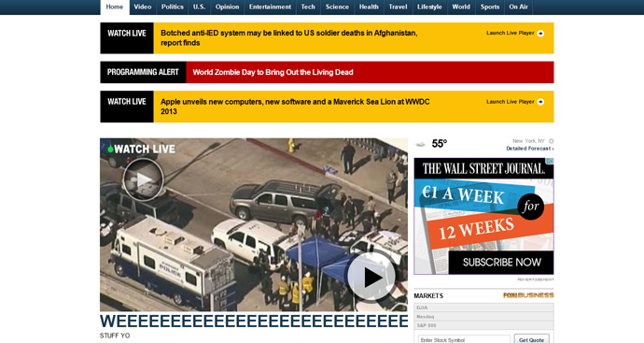Click the SUBSCRIBE NOW button in ad
The height and width of the screenshot is (343, 644).
point(501,263)
